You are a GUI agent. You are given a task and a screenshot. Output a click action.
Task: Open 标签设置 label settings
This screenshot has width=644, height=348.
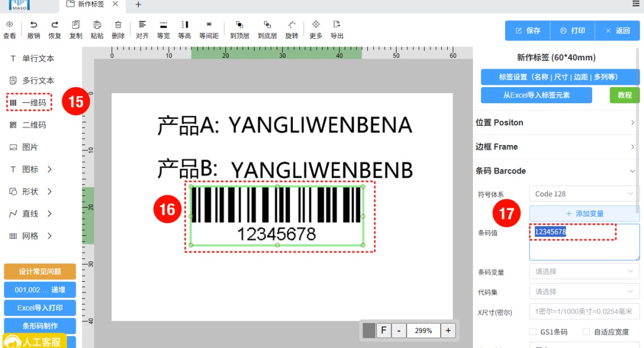(x=559, y=77)
